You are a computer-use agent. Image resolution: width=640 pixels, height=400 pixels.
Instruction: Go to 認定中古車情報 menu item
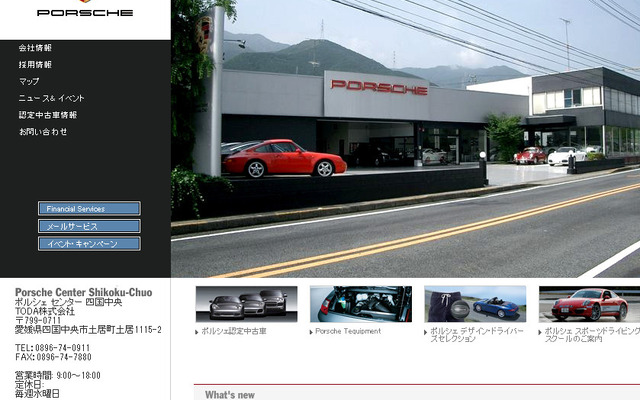(x=48, y=115)
